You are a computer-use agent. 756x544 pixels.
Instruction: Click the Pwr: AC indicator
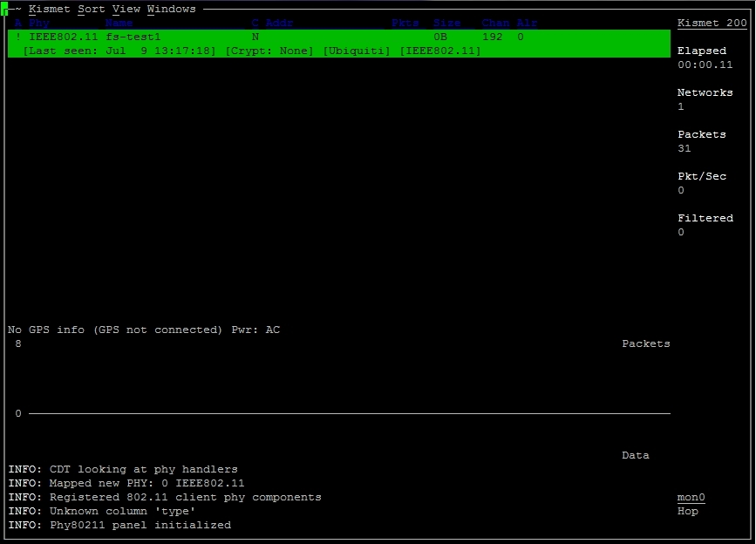pyautogui.click(x=255, y=330)
